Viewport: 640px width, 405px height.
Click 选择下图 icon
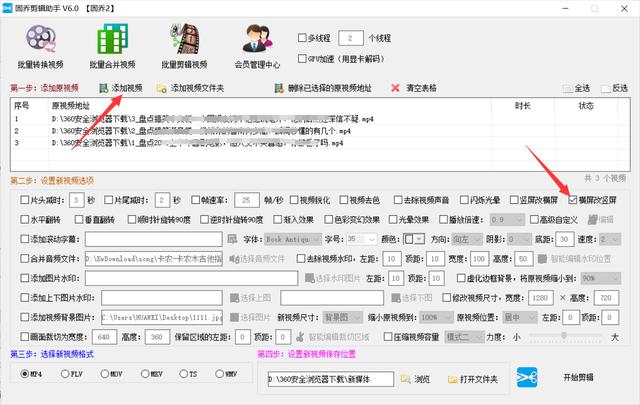pos(396,298)
